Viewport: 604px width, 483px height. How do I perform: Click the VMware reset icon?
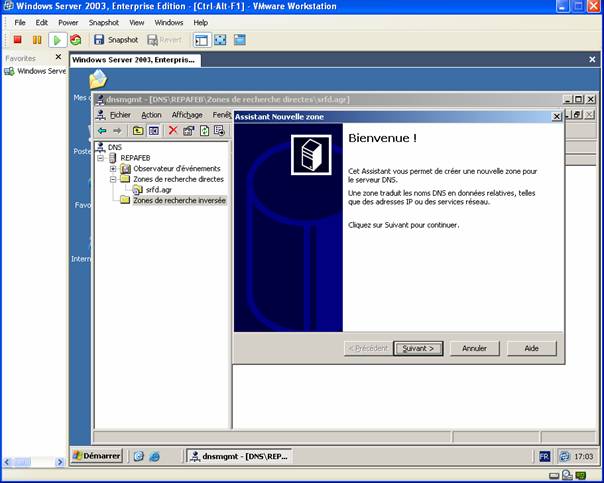(x=76, y=40)
